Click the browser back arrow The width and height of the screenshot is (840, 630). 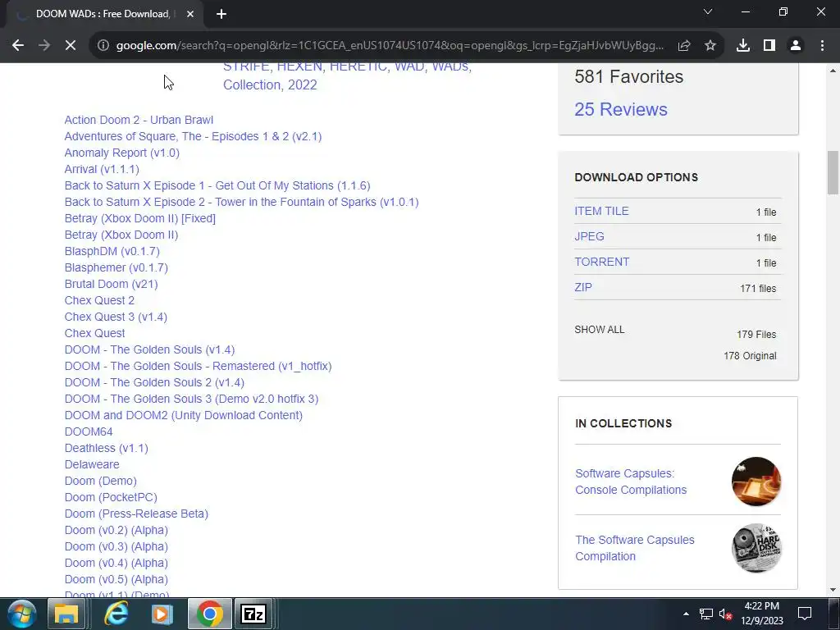(18, 46)
